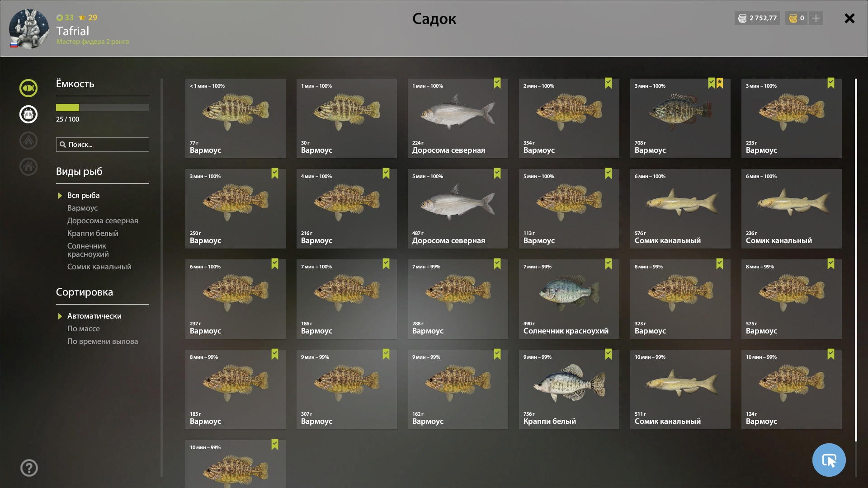The height and width of the screenshot is (488, 868).
Task: Select the second keepnet sidebar icon
Action: click(28, 114)
